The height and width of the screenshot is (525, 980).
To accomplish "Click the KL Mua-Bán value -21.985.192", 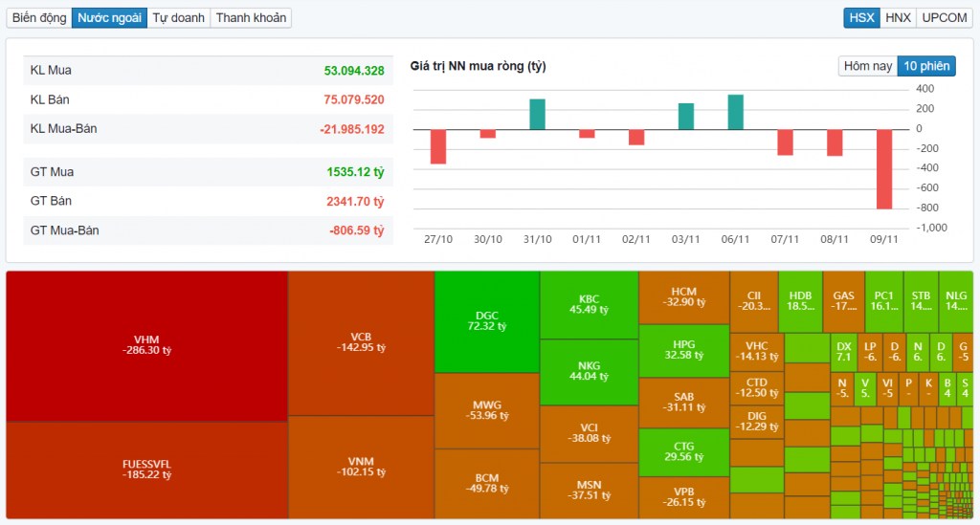I will 352,129.
